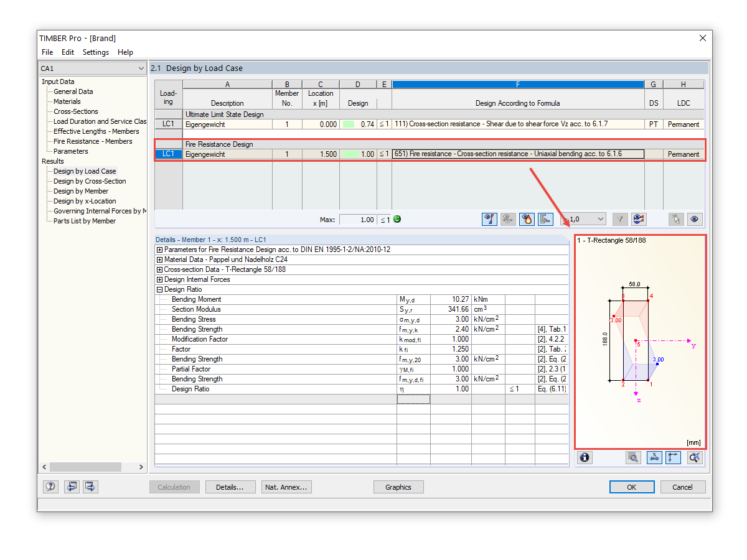
Task: Select Design by Member result
Action: [81, 191]
